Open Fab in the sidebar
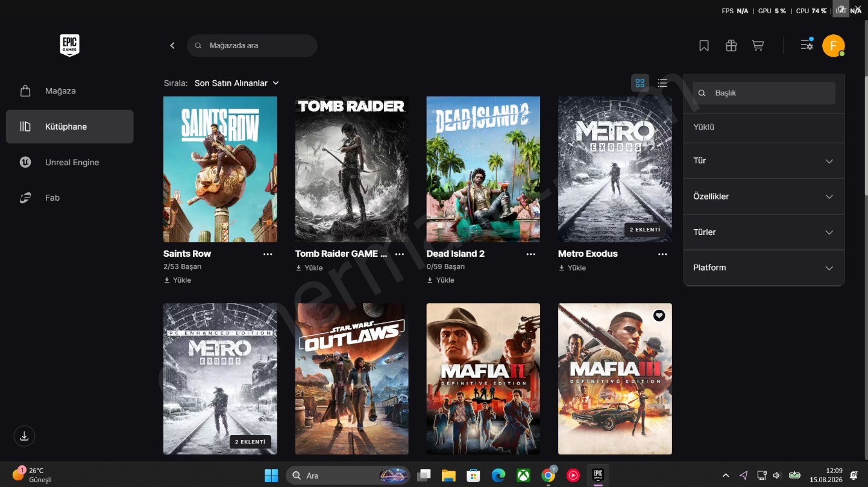 point(70,198)
